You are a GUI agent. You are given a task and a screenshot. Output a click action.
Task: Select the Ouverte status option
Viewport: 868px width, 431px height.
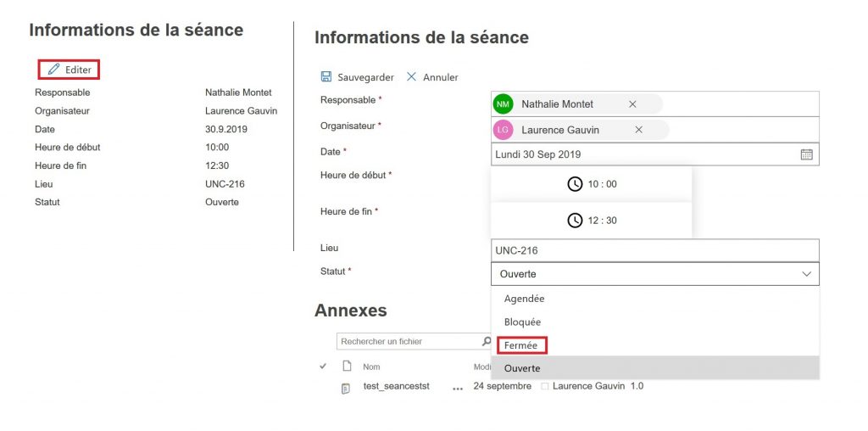(522, 368)
